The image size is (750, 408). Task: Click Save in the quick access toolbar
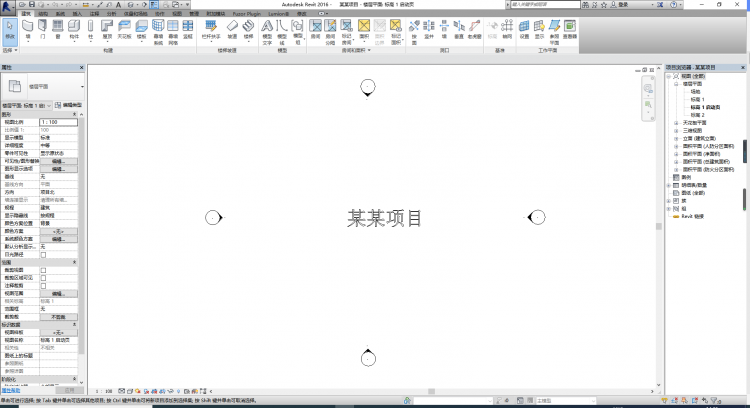(32, 4)
